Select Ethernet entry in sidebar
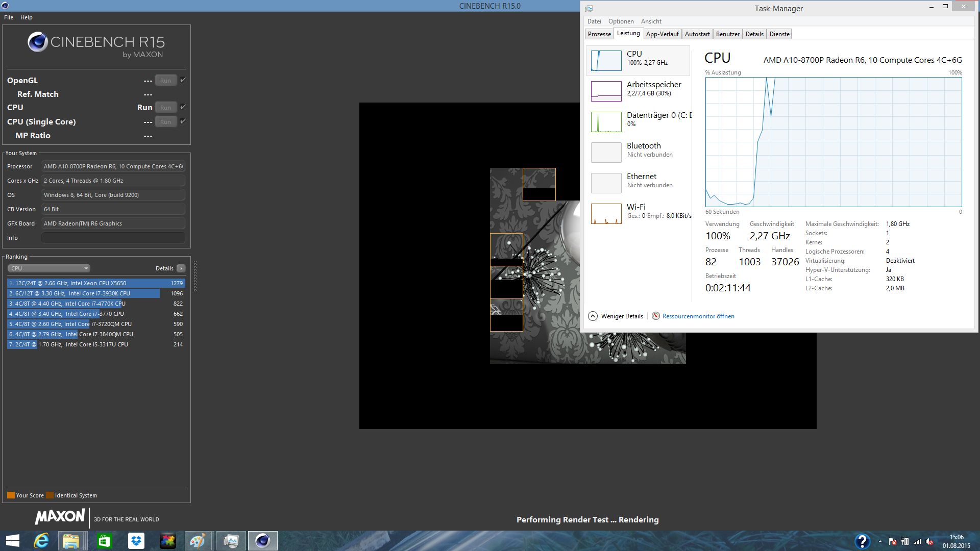Image resolution: width=980 pixels, height=551 pixels. (639, 183)
